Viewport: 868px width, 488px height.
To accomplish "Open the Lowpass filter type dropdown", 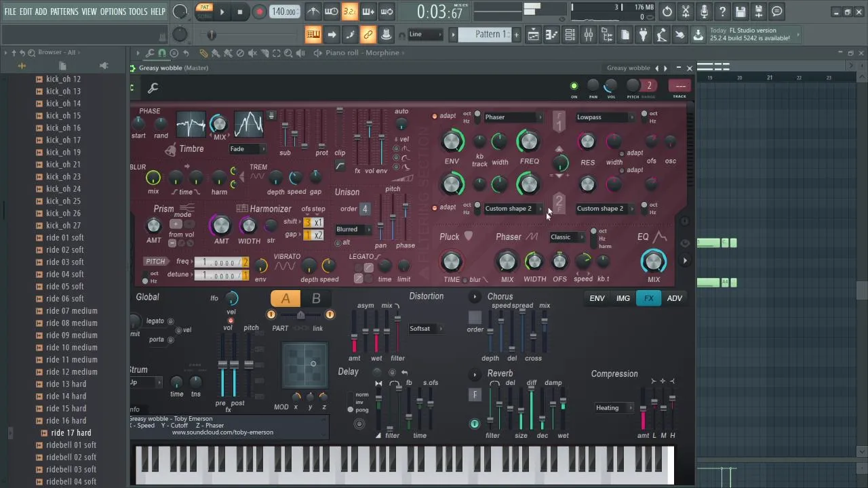I will (605, 117).
